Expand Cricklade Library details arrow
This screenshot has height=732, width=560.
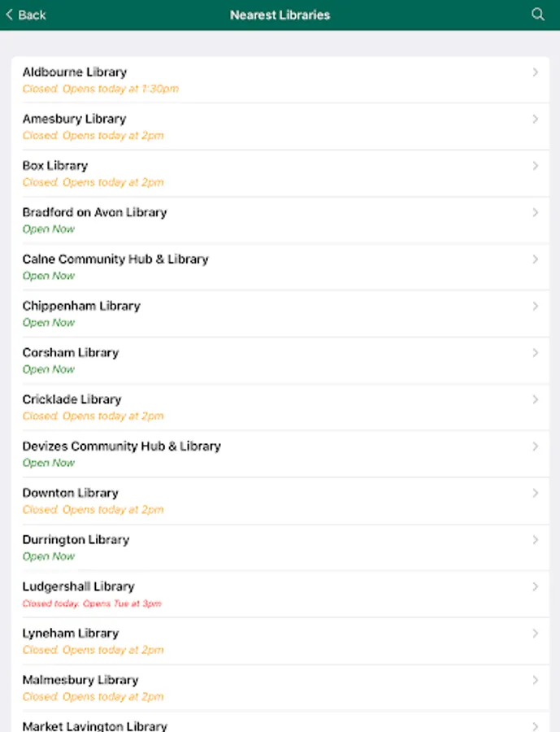536,399
